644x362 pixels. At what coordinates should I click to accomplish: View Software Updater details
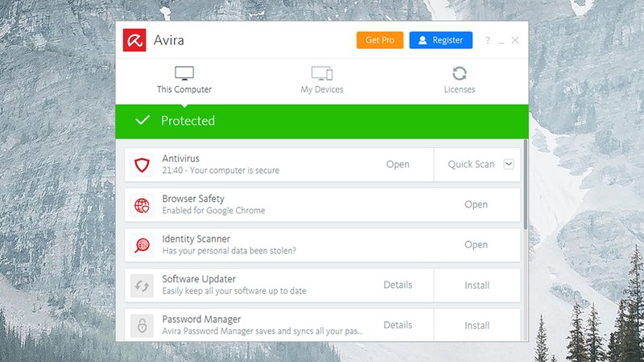(398, 285)
